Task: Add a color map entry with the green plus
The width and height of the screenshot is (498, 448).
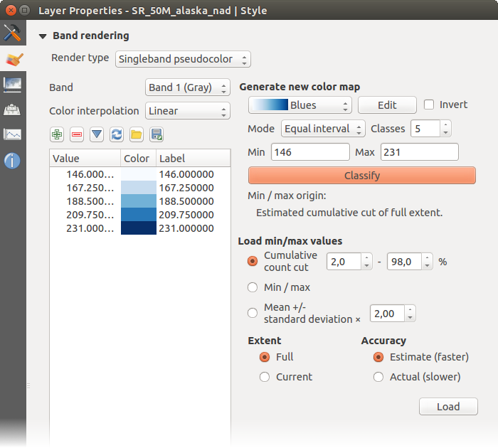Action: pyautogui.click(x=57, y=134)
